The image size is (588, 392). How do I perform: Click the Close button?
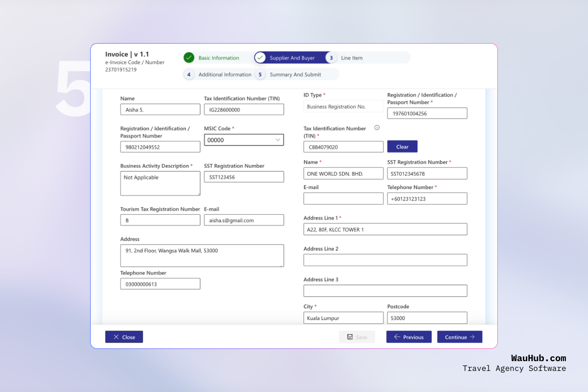point(124,337)
